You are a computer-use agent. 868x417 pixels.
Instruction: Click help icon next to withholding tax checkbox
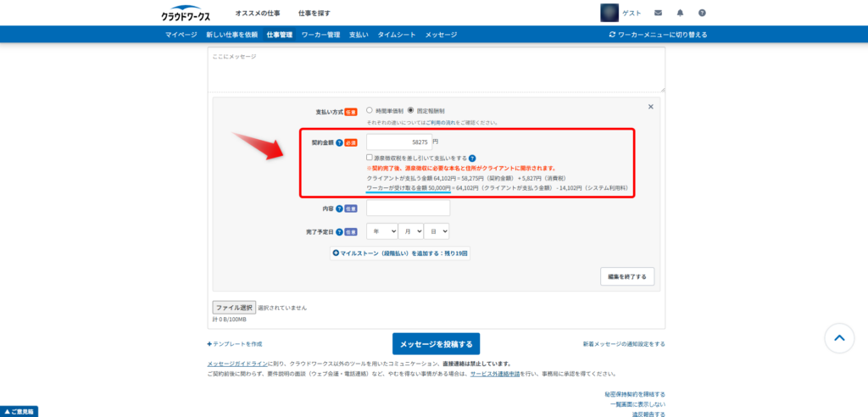pos(472,158)
